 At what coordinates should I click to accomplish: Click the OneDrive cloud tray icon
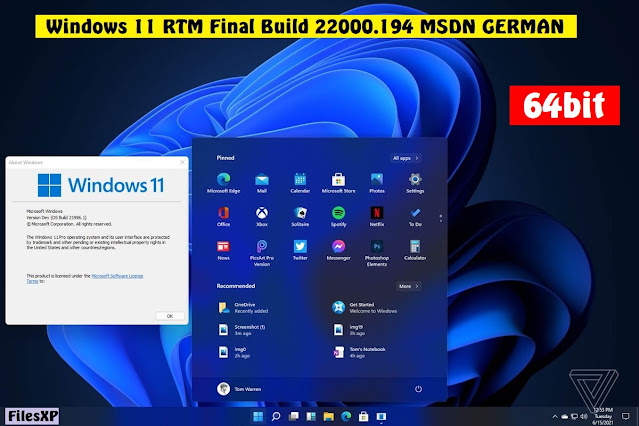point(564,417)
